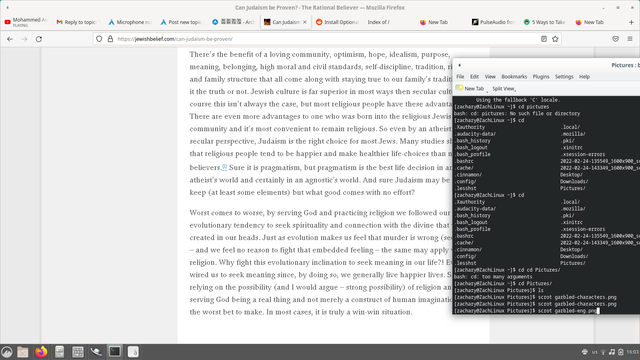Switch to the Post new topic tab
This screenshot has height=360, width=640.
click(x=181, y=22)
